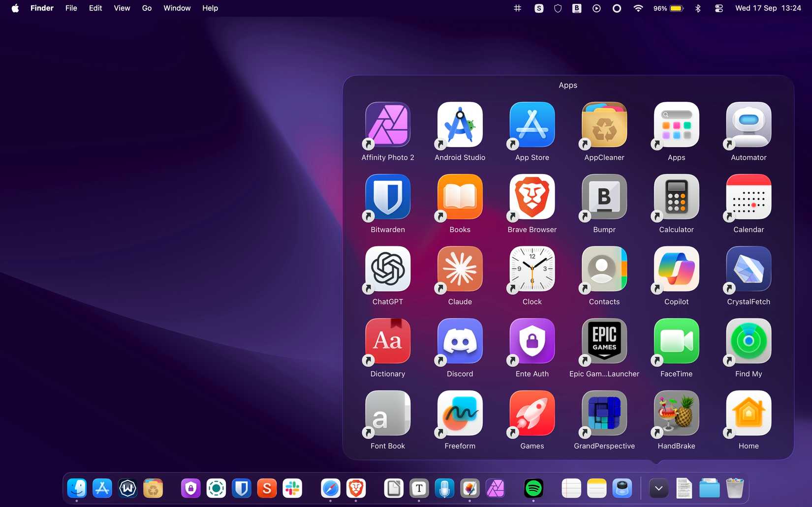Launch the Claude app
This screenshot has width=812, height=507.
pos(460,269)
